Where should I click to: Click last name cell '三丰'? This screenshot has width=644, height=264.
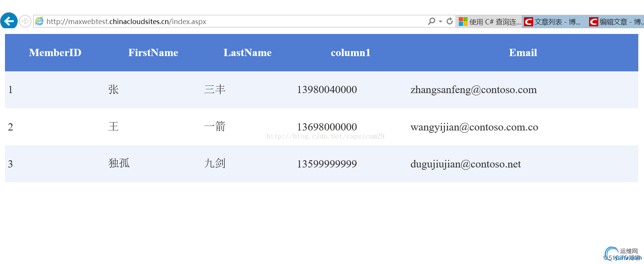click(x=215, y=89)
